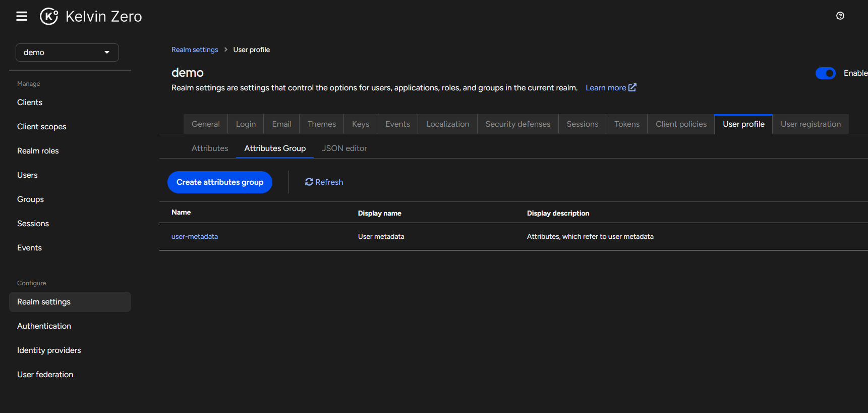Viewport: 868px width, 413px height.
Task: Open the Email tab
Action: (x=281, y=124)
